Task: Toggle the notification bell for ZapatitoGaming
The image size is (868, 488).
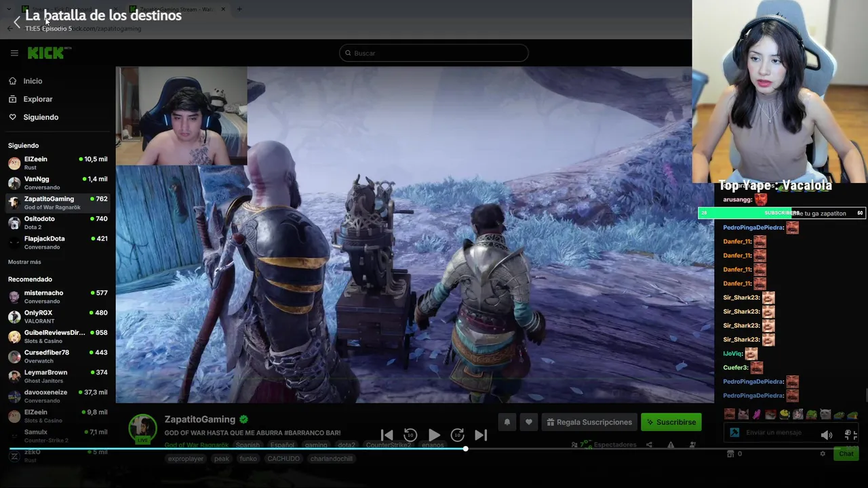Action: [x=507, y=422]
